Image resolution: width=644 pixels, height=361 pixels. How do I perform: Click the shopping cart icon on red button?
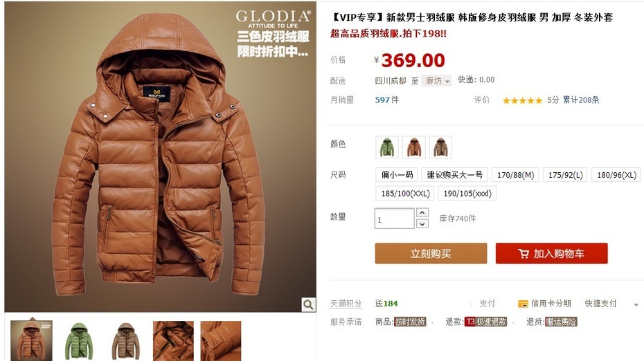(x=524, y=254)
